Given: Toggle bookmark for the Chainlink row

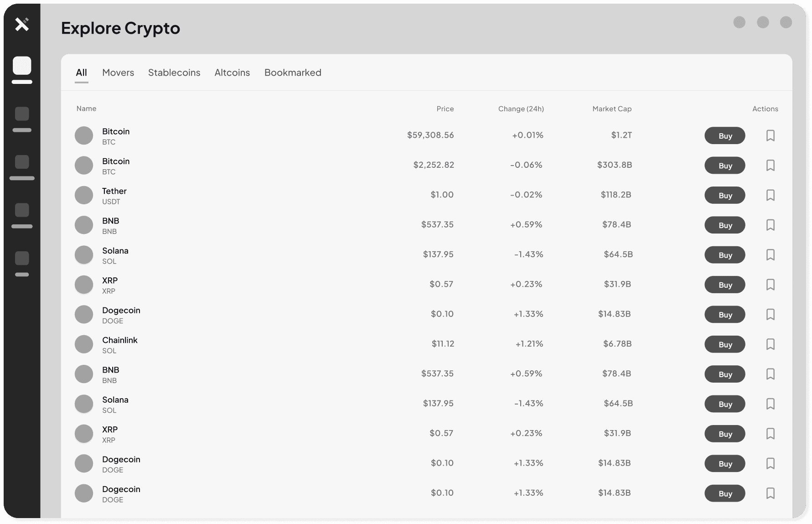Looking at the screenshot, I should [771, 344].
